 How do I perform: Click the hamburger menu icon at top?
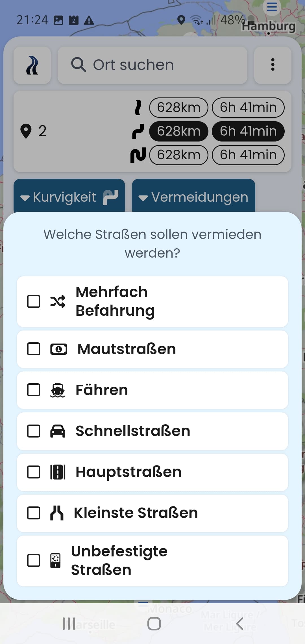point(272,7)
